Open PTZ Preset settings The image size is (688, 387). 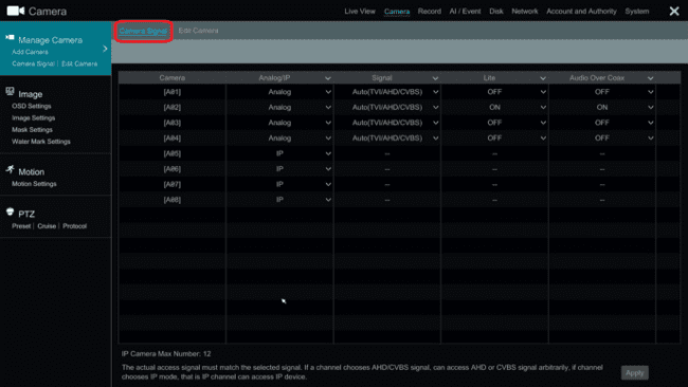click(21, 226)
